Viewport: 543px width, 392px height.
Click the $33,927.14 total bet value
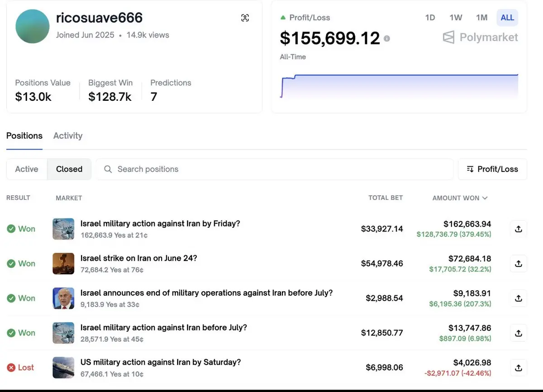pos(382,229)
